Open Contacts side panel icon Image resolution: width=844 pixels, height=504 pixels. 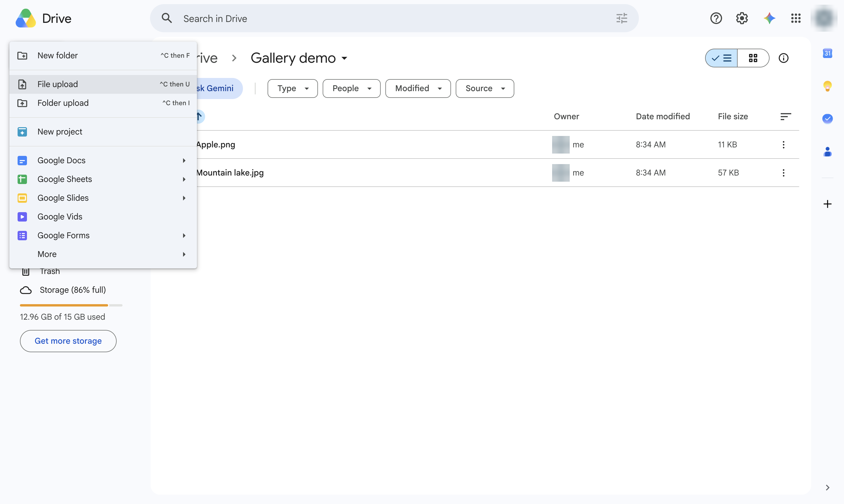(x=827, y=151)
